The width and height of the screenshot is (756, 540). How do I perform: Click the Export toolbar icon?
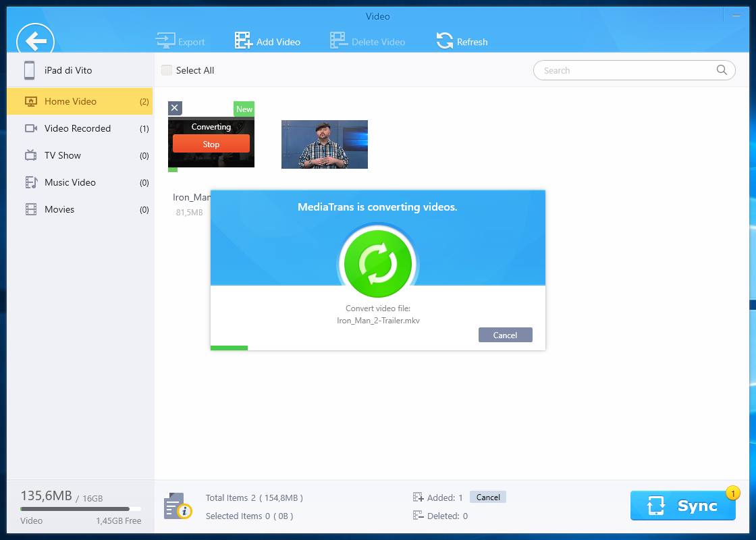tap(165, 40)
